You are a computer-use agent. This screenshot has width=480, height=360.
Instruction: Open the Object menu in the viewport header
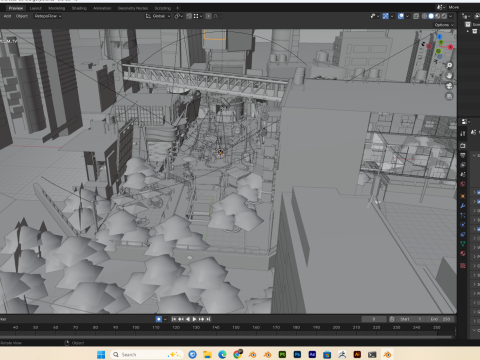tap(22, 16)
